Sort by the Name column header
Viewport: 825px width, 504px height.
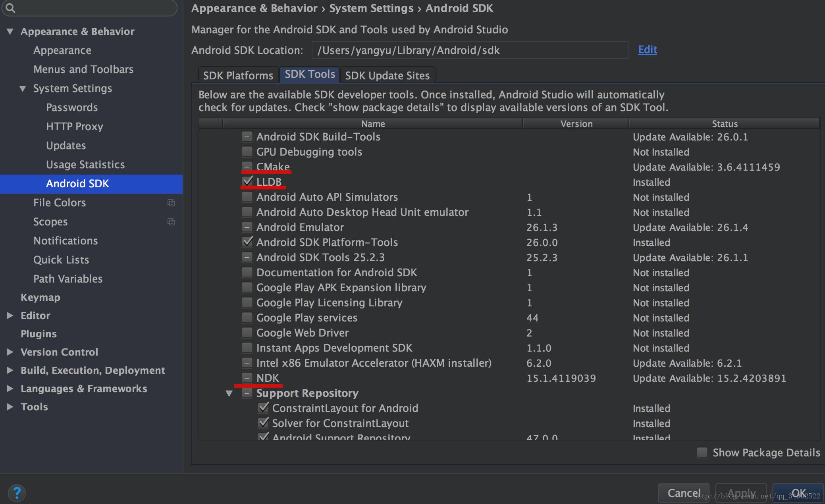(373, 123)
